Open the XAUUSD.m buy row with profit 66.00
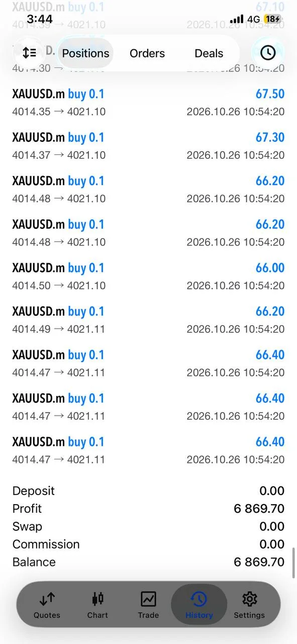The width and height of the screenshot is (297, 644). click(x=148, y=276)
